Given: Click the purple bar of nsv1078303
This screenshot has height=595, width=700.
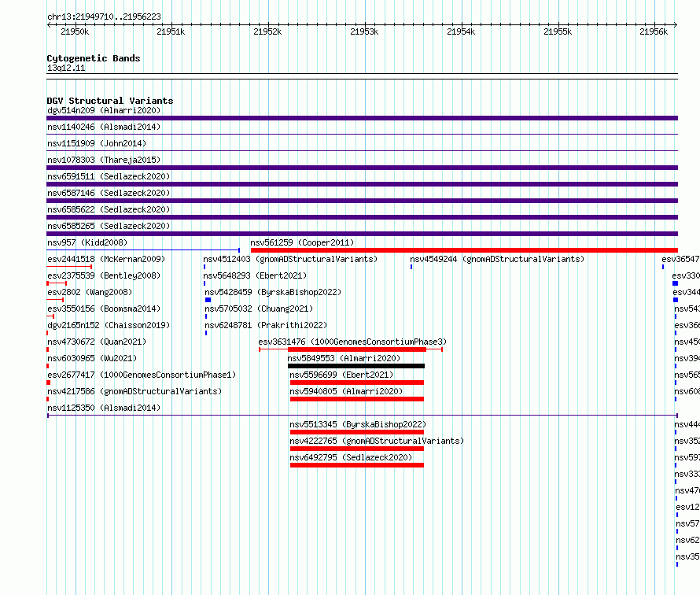Looking at the screenshot, I should pyautogui.click(x=362, y=168).
